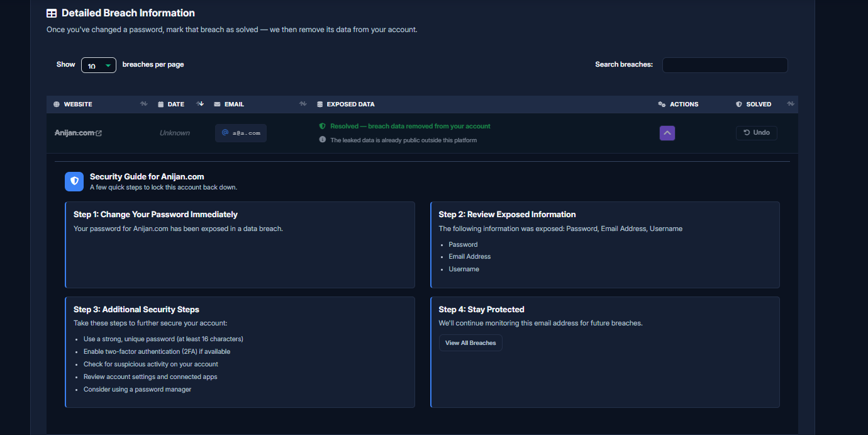
Task: Click the View All Breaches button
Action: point(470,343)
